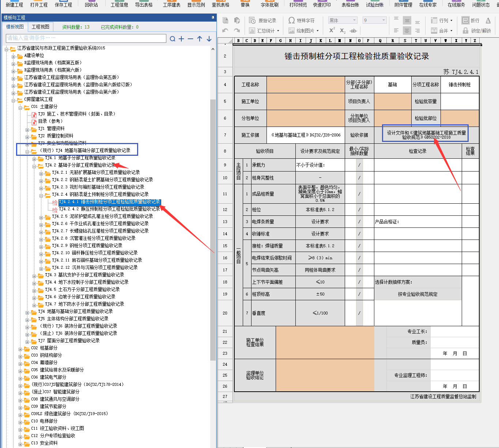Click the paste icon in the editor toolbar

[x=237, y=20]
